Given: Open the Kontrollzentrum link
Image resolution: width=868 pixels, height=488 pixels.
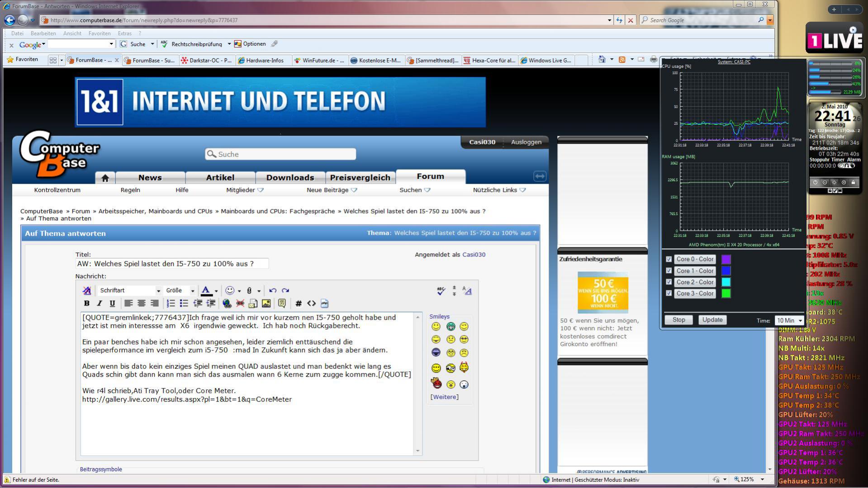Looking at the screenshot, I should [57, 190].
